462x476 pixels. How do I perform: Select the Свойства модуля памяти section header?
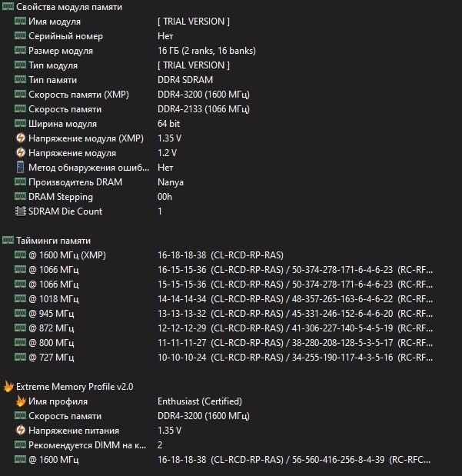[69, 7]
